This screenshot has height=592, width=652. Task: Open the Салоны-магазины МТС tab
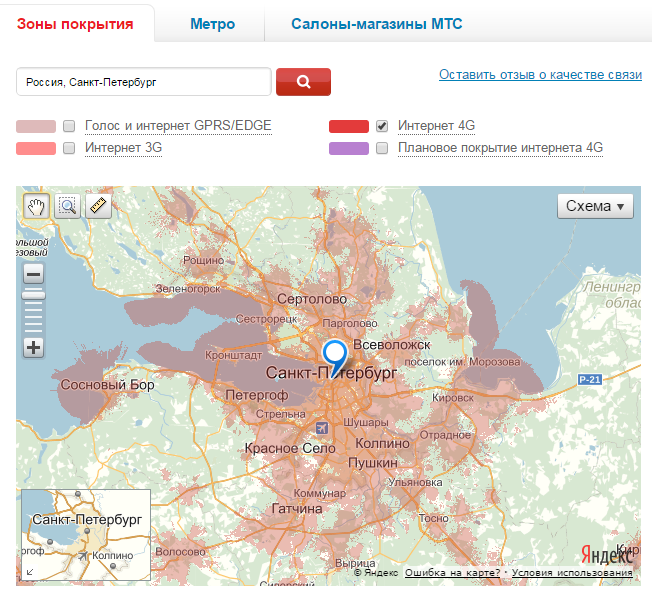tap(376, 23)
